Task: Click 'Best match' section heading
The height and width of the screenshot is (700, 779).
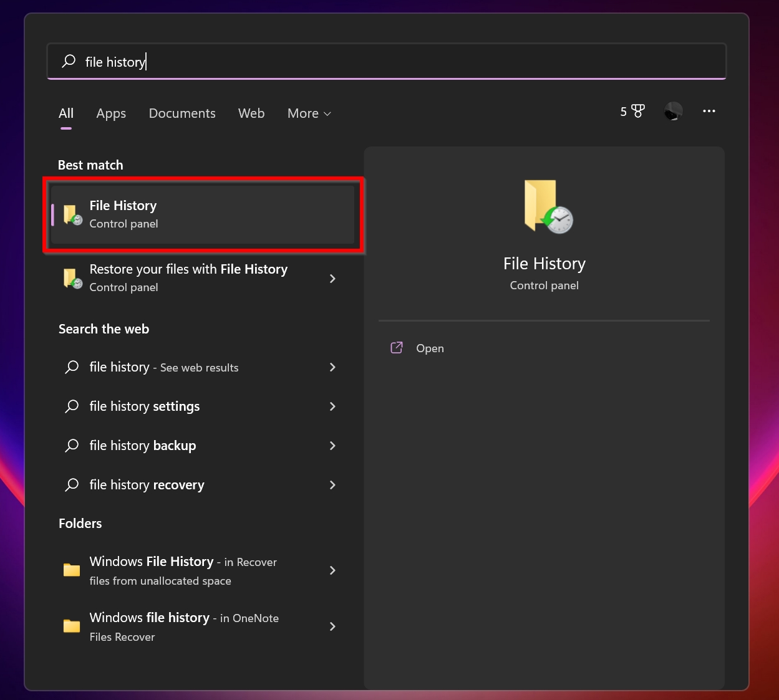Action: (90, 165)
